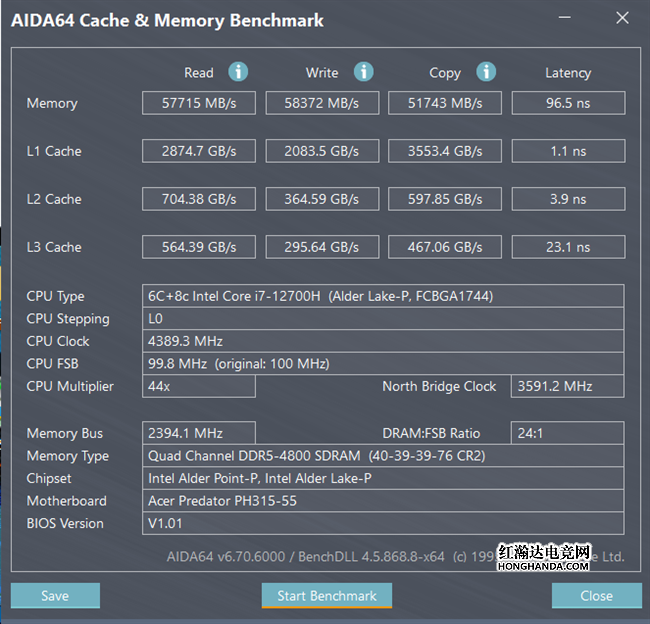
Task: Click the Memory Type DDR5-4800 field
Action: pyautogui.click(x=383, y=456)
